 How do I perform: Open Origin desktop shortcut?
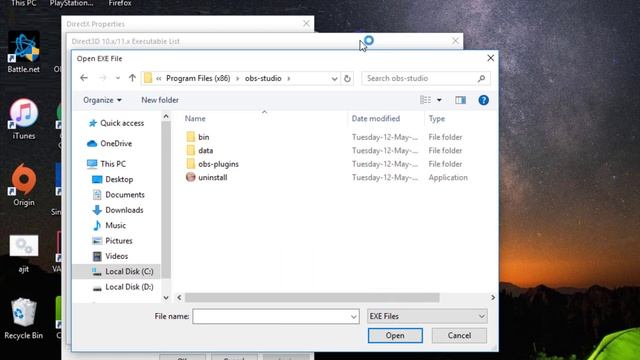tap(24, 185)
